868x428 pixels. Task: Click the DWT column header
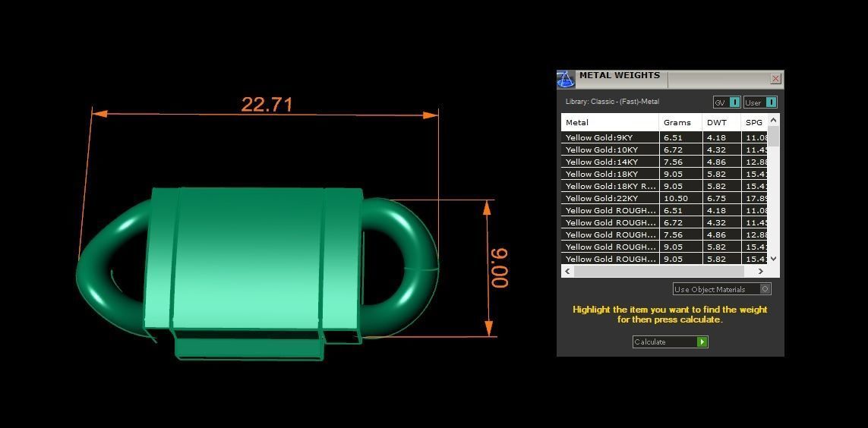pos(722,123)
